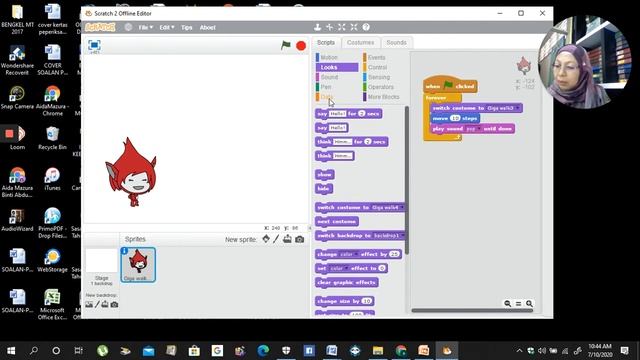Select the Delete scissors tool
Viewport: 640px width, 360px height.
[329, 27]
